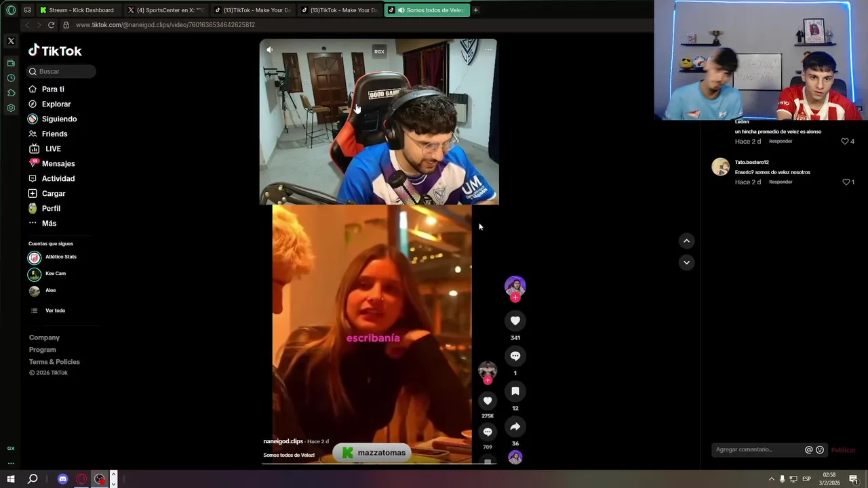Open comments bubble showing 1
Image resolution: width=868 pixels, height=488 pixels.
pos(515,356)
